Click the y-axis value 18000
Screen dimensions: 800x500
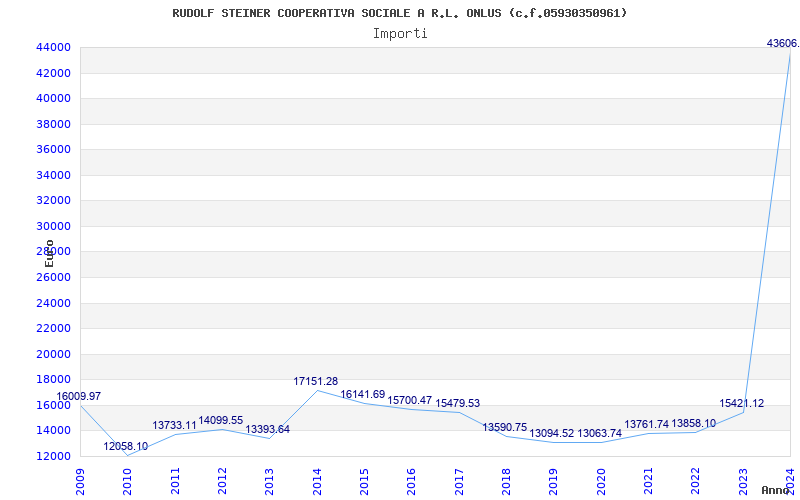click(53, 380)
